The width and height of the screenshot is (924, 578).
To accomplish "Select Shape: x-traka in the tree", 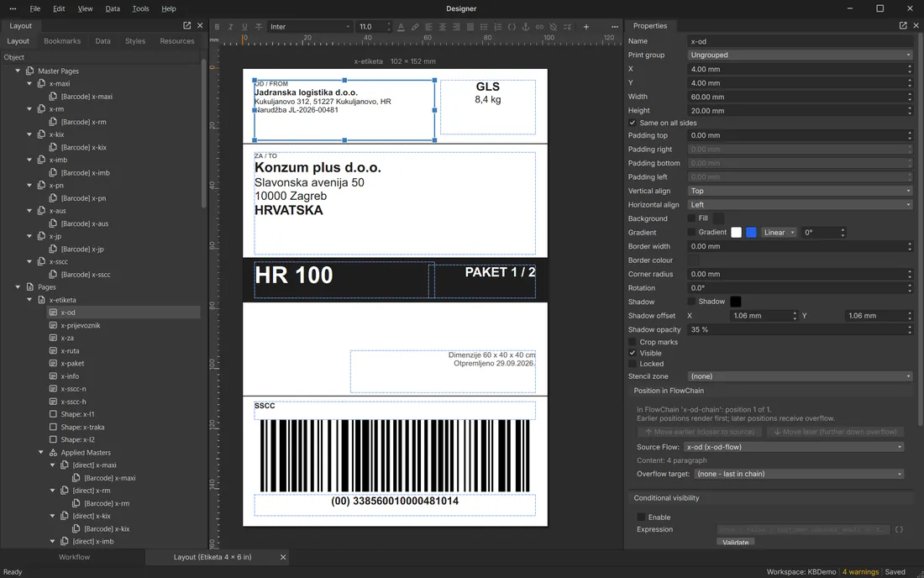I will (x=82, y=427).
